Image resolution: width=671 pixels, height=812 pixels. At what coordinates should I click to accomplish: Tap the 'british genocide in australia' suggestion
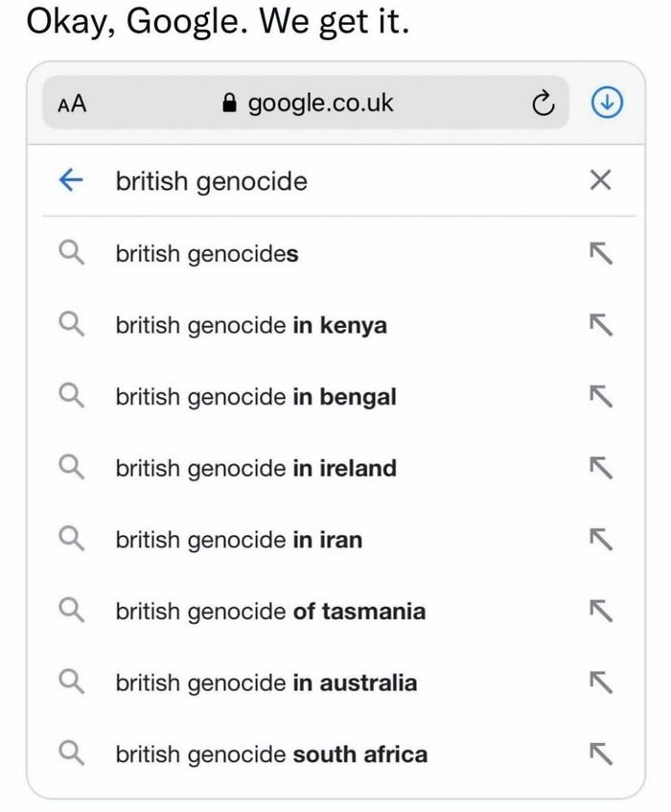pyautogui.click(x=266, y=684)
